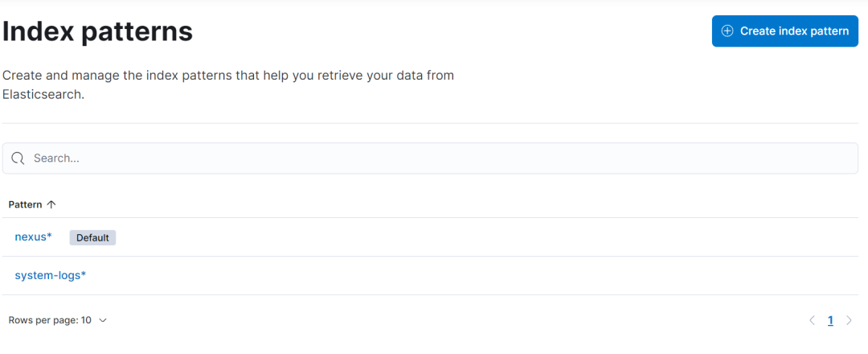Viewport: 868px width, 354px height.
Task: Sort by the Pattern column header
Action: click(x=25, y=204)
